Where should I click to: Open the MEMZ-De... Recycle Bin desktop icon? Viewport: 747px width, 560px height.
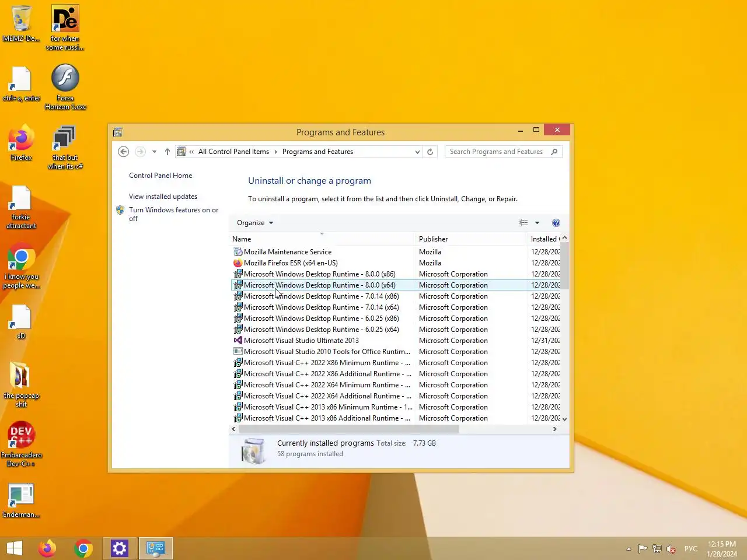(x=22, y=23)
